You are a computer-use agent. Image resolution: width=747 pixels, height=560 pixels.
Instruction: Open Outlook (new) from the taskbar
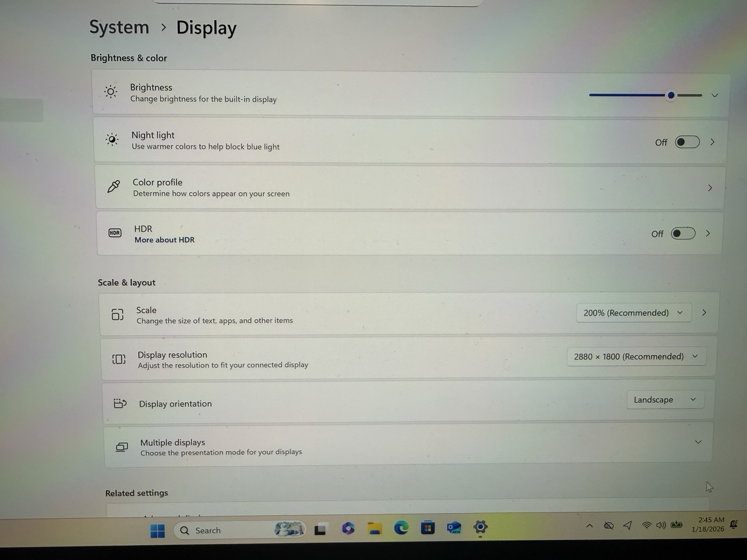pyautogui.click(x=454, y=528)
